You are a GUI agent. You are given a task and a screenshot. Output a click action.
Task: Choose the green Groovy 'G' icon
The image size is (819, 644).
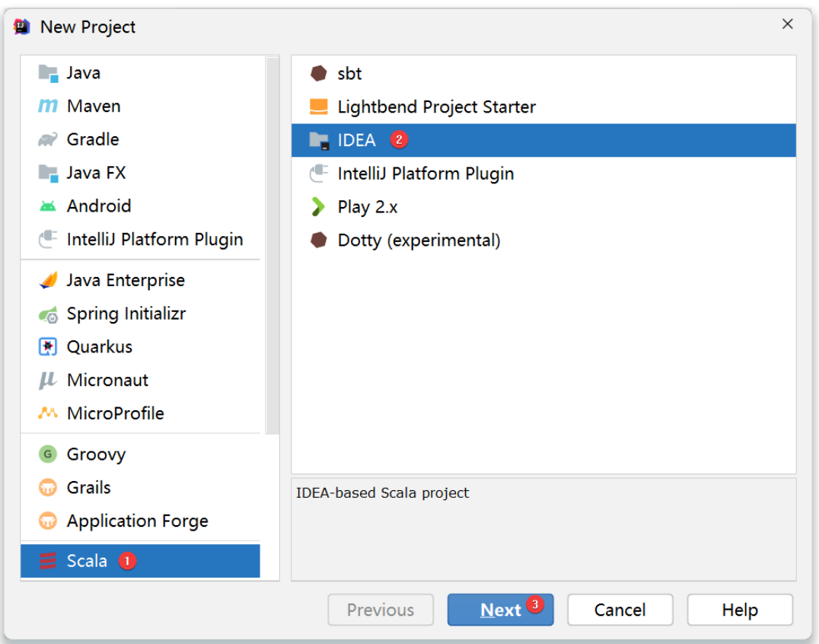click(x=48, y=454)
